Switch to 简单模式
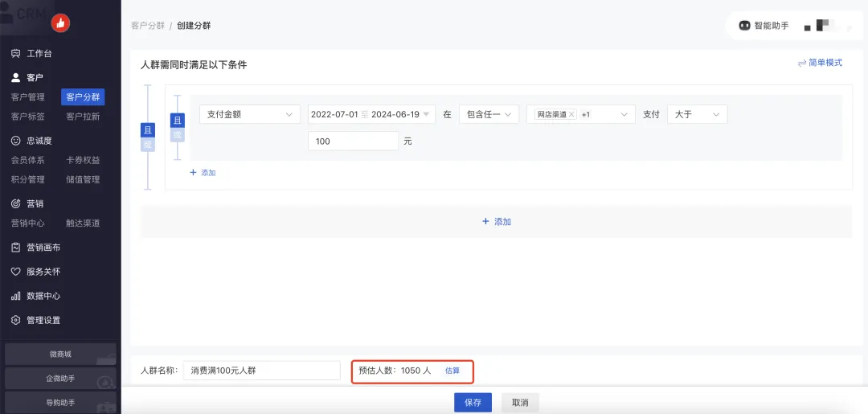868x414 pixels. coord(820,63)
